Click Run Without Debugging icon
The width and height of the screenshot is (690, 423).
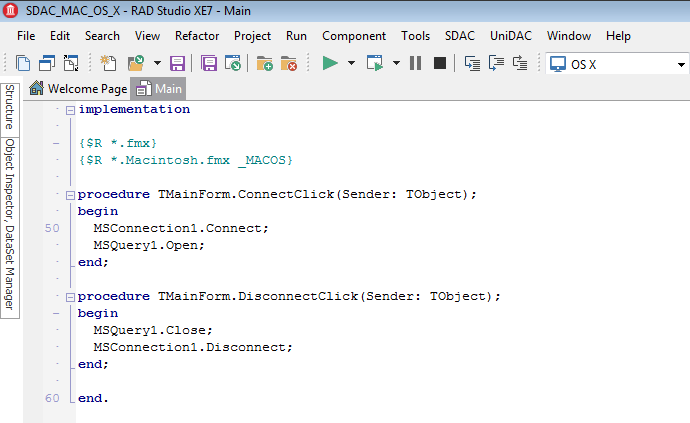(375, 63)
